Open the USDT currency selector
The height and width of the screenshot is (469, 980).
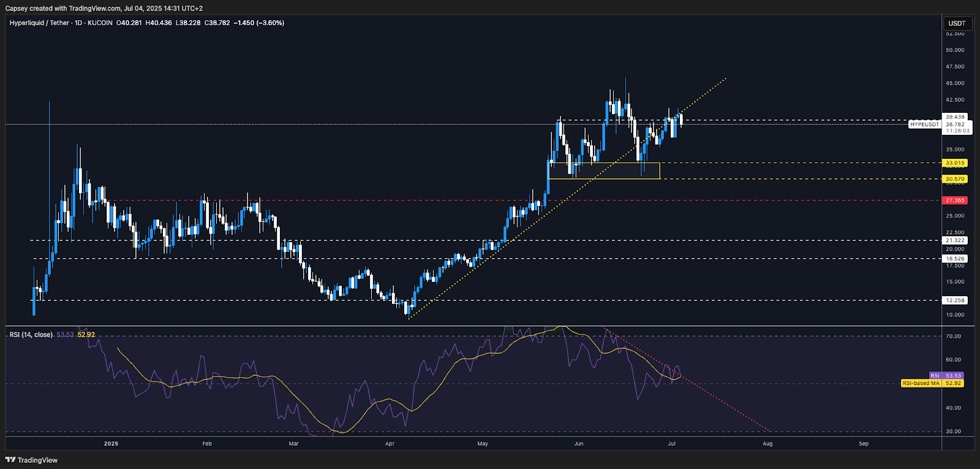[957, 23]
